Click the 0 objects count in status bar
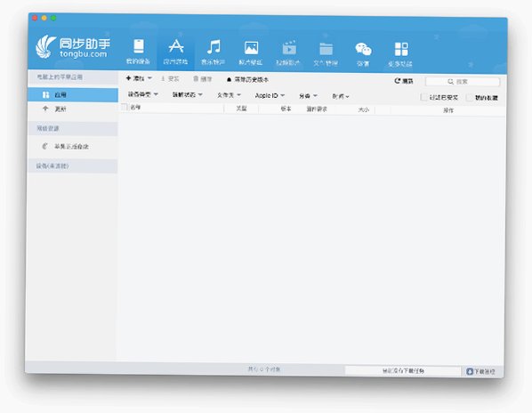Image resolution: width=532 pixels, height=413 pixels. click(x=264, y=369)
